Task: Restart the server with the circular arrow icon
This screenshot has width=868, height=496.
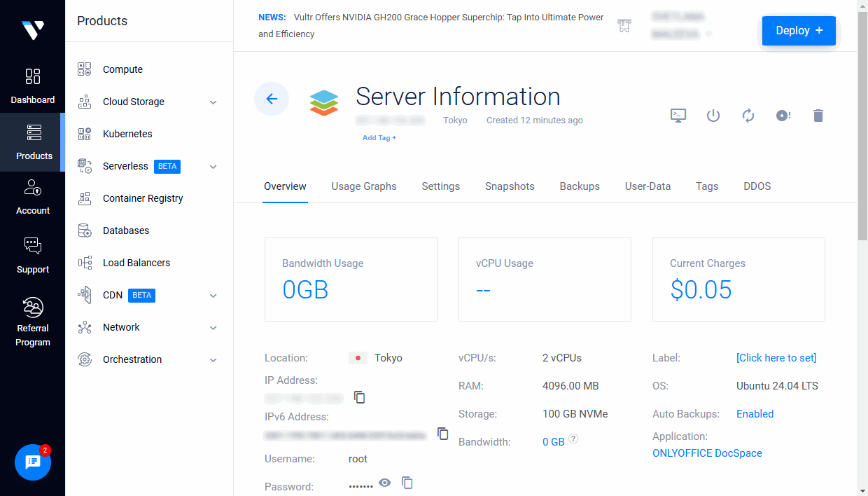Action: [748, 116]
